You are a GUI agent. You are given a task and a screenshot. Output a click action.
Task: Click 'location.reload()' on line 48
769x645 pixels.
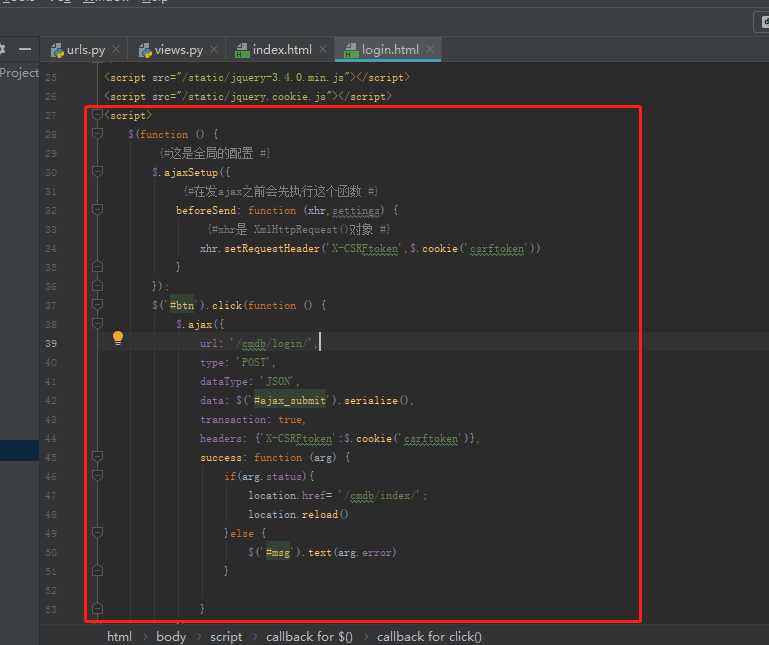pos(298,515)
